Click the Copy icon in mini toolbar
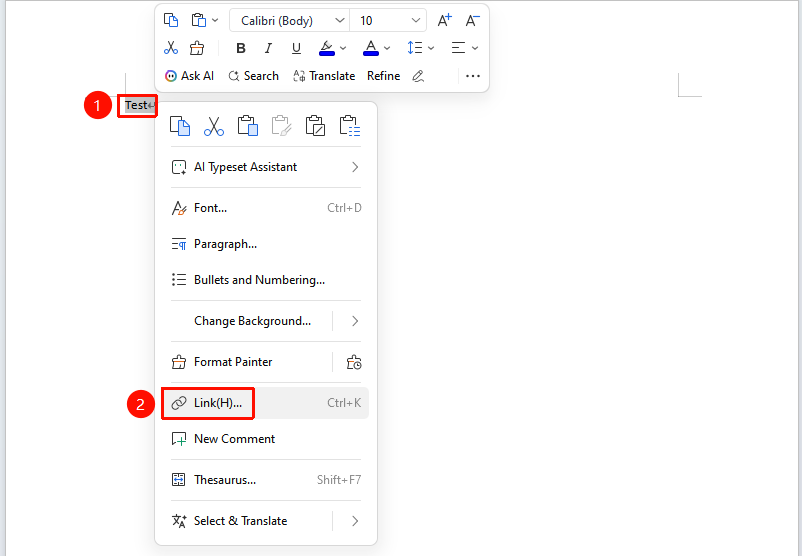This screenshot has height=556, width=802. 171,20
